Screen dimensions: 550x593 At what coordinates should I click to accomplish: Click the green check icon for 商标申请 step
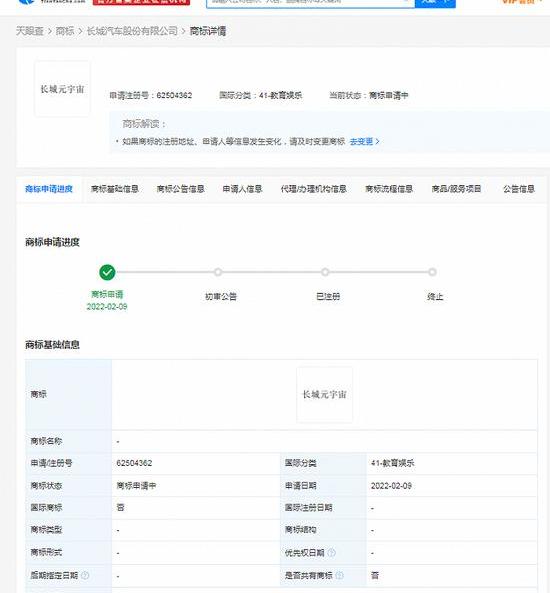[107, 272]
